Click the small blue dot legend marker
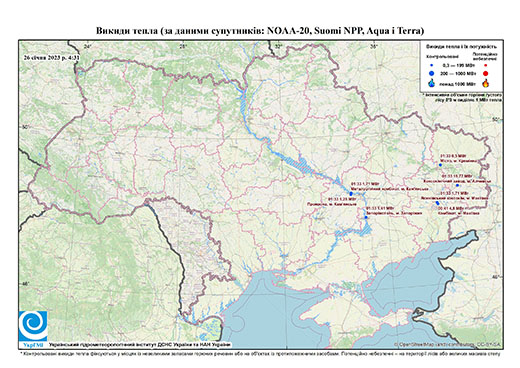 [432, 65]
